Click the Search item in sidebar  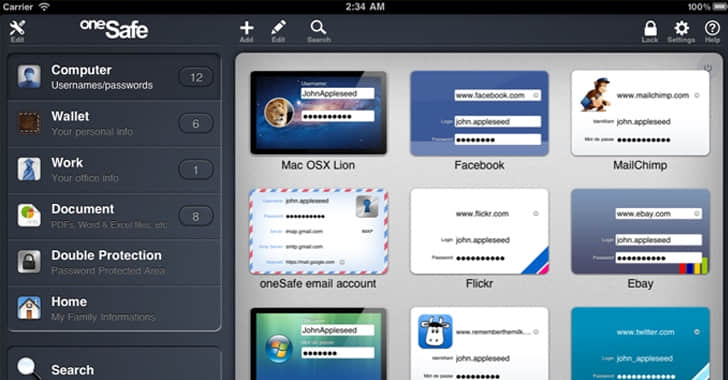coord(114,367)
